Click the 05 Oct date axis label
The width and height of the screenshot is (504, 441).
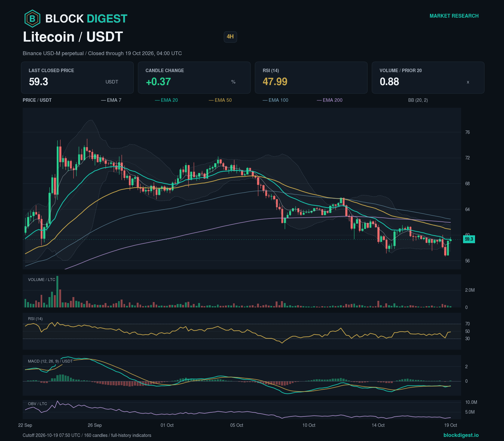coord(237,425)
